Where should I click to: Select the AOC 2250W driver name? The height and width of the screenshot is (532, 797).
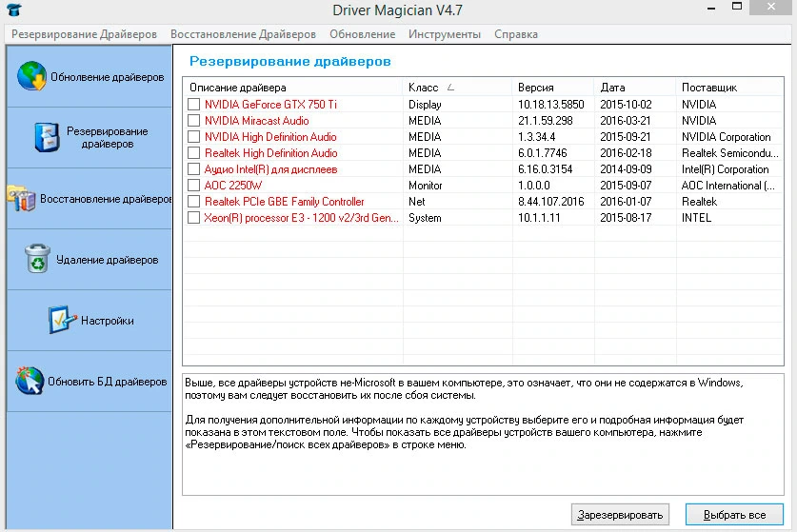click(x=232, y=186)
